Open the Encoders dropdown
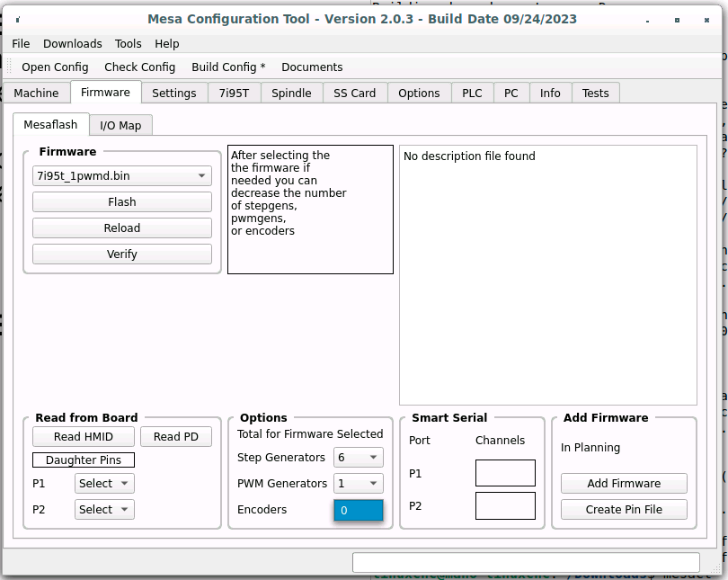 pos(359,511)
